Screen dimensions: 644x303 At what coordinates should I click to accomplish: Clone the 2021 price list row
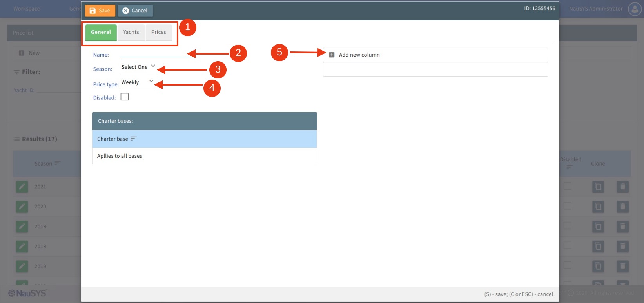[598, 186]
